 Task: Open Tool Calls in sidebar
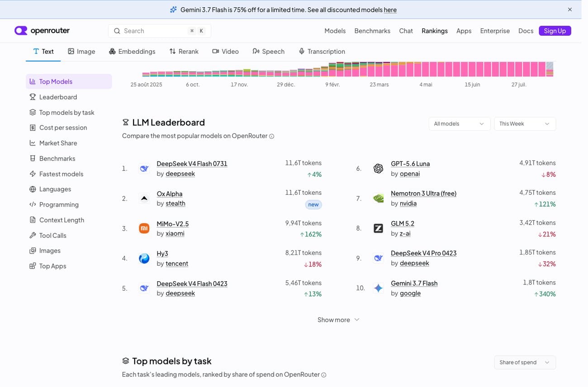pos(69,236)
